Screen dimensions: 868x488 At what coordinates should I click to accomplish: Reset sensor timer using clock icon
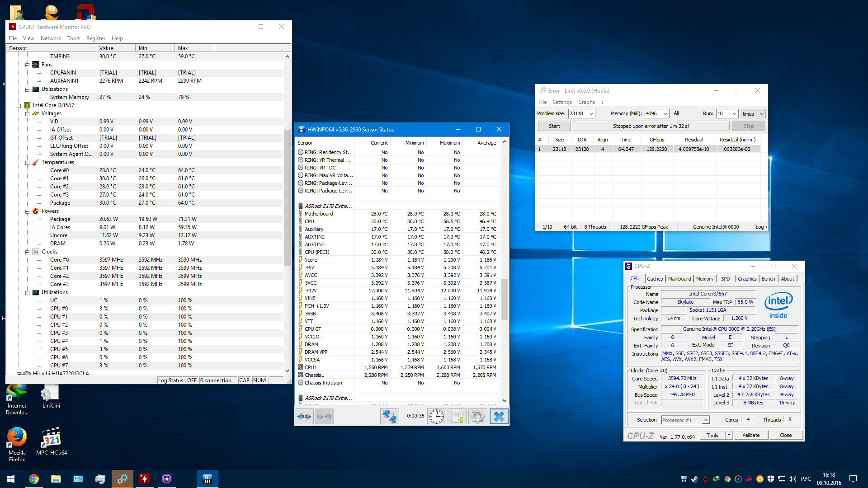(x=437, y=417)
